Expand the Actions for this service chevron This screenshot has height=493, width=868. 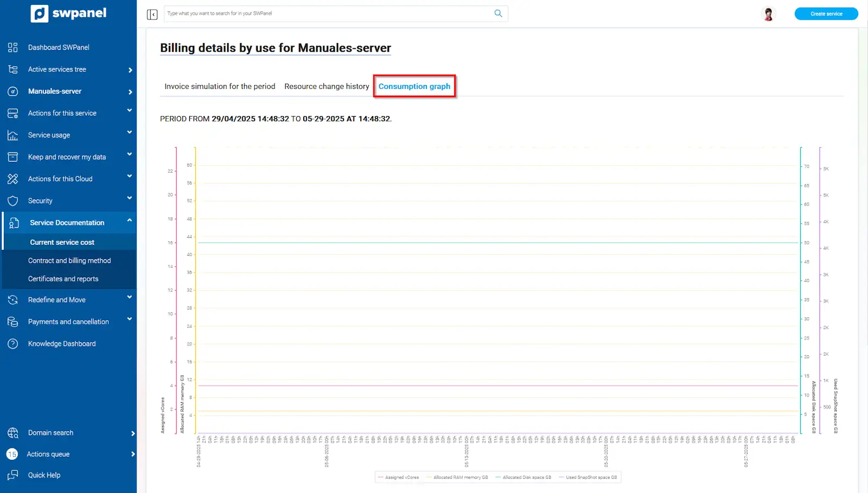point(130,110)
